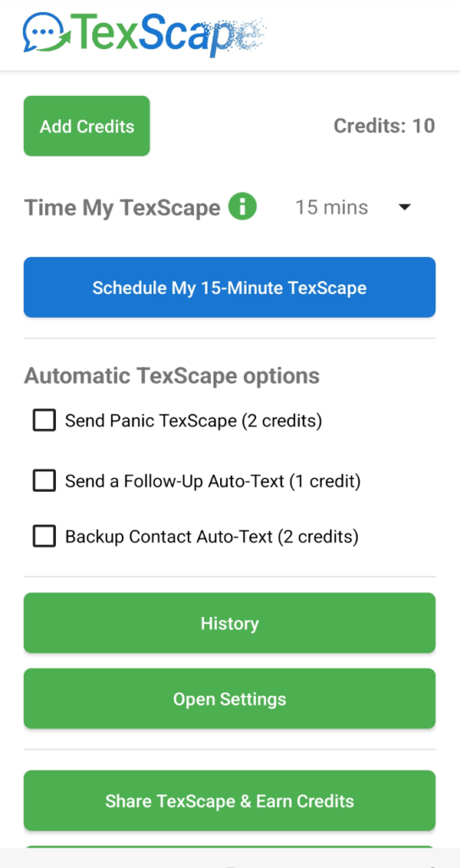Tap the partially visible green button at bottom
The width and height of the screenshot is (460, 868).
[230, 847]
